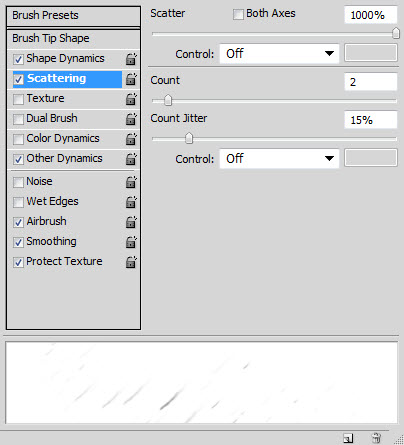Select the Other Dynamics settings

64,158
